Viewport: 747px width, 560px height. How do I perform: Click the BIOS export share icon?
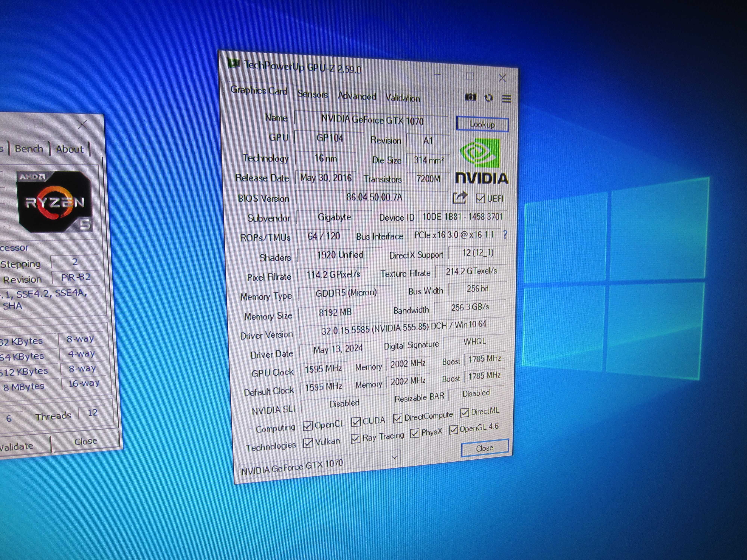pos(460,197)
